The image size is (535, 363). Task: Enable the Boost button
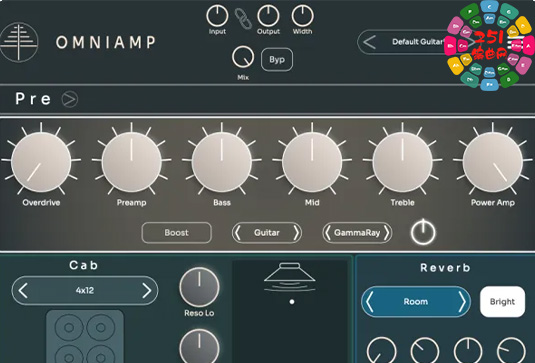(176, 233)
